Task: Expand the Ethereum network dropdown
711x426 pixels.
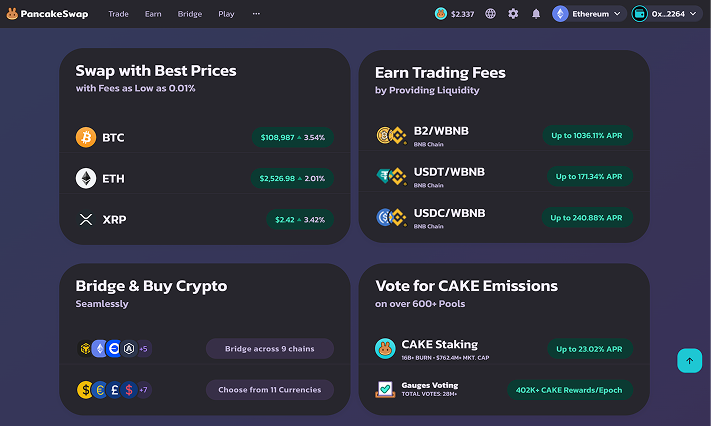Action: [x=589, y=14]
